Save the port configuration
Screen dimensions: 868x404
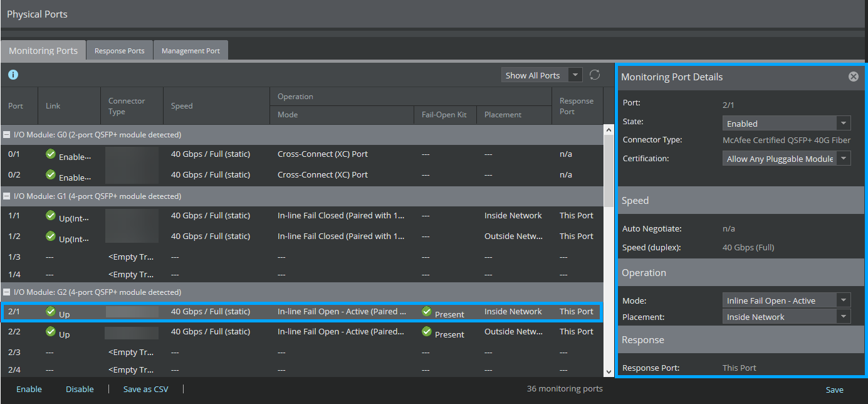[x=834, y=390]
